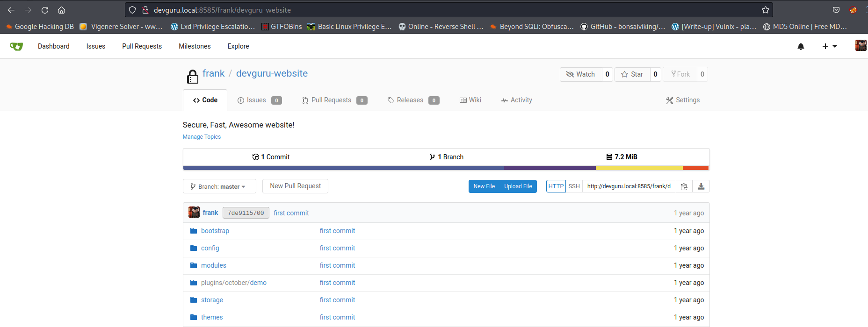Viewport: 868px width, 327px height.
Task: Click the New Pull Request button
Action: click(295, 186)
